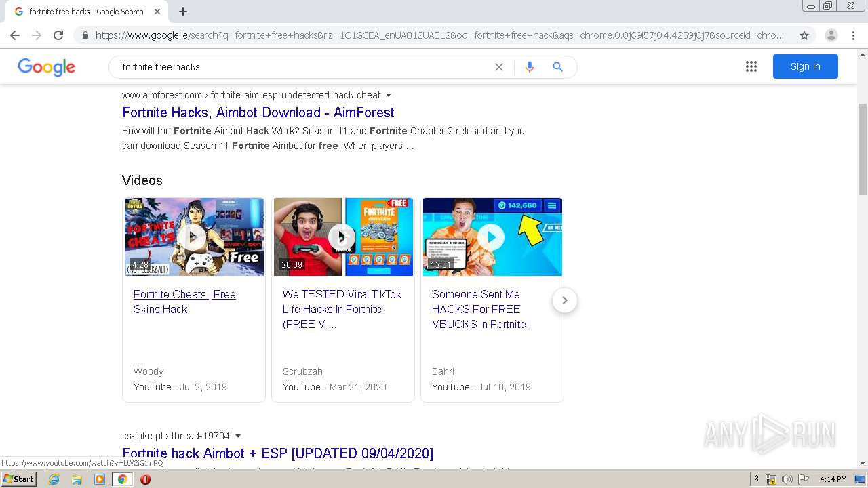868x488 pixels.
Task: Show next videos with carousel arrow
Action: tap(564, 300)
